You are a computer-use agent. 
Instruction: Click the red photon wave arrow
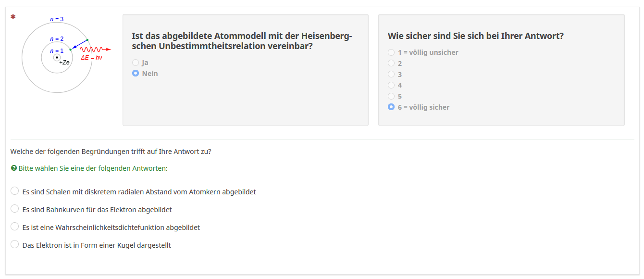pyautogui.click(x=95, y=49)
